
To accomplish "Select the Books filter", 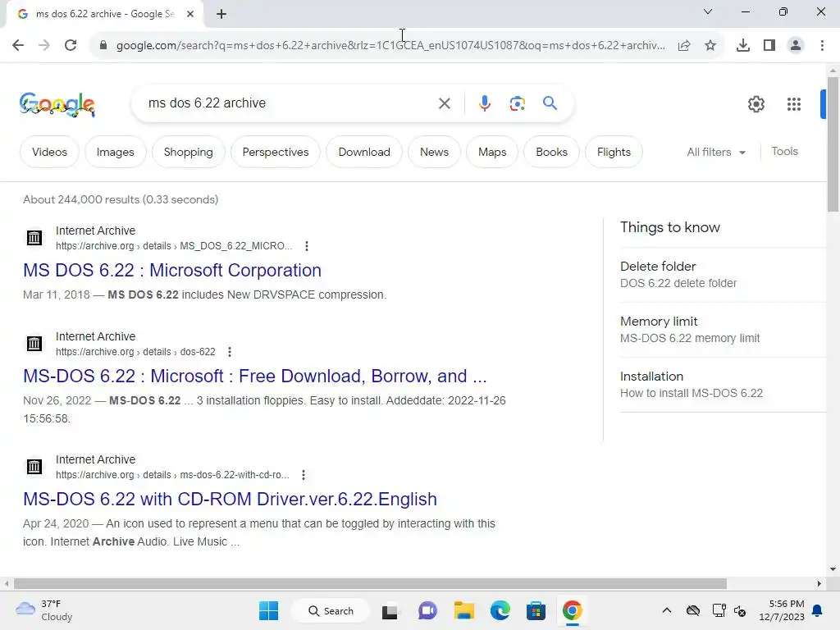I will (551, 152).
